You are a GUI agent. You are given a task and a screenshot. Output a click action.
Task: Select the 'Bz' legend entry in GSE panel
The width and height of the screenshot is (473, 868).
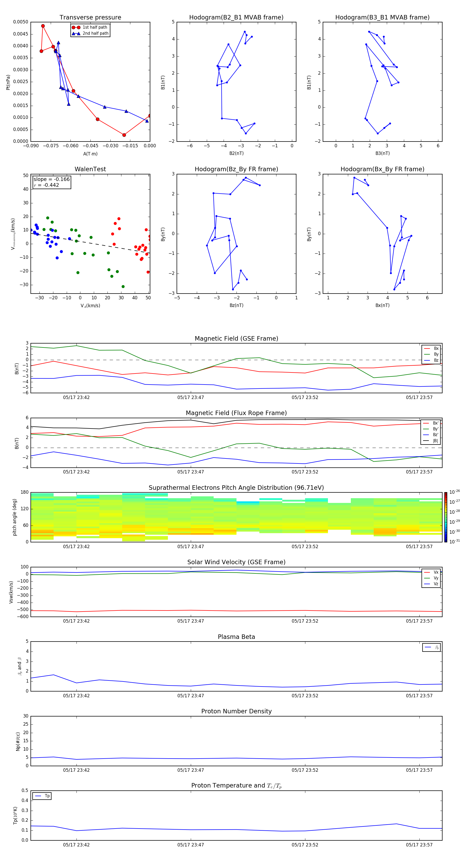point(431,360)
